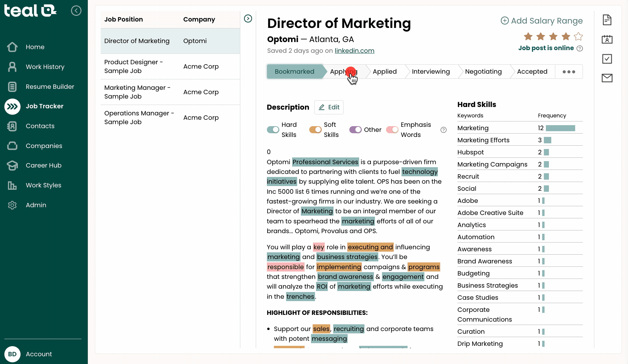Open the document icon in right sidebar
The height and width of the screenshot is (364, 628).
[x=607, y=20]
